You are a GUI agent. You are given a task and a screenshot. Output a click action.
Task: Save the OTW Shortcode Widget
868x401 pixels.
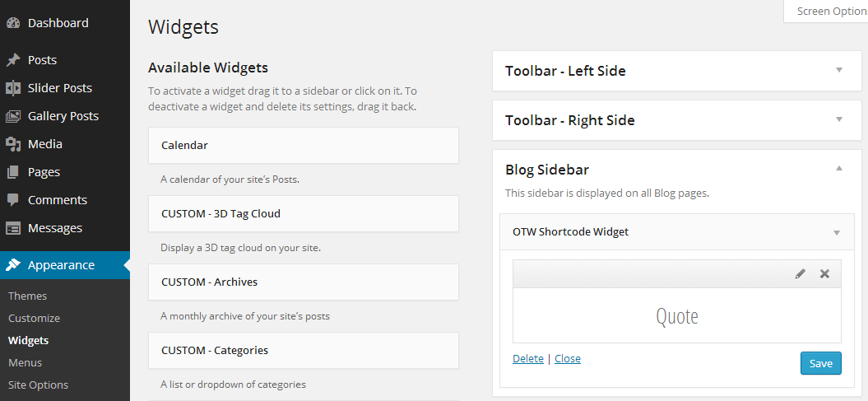pos(821,363)
